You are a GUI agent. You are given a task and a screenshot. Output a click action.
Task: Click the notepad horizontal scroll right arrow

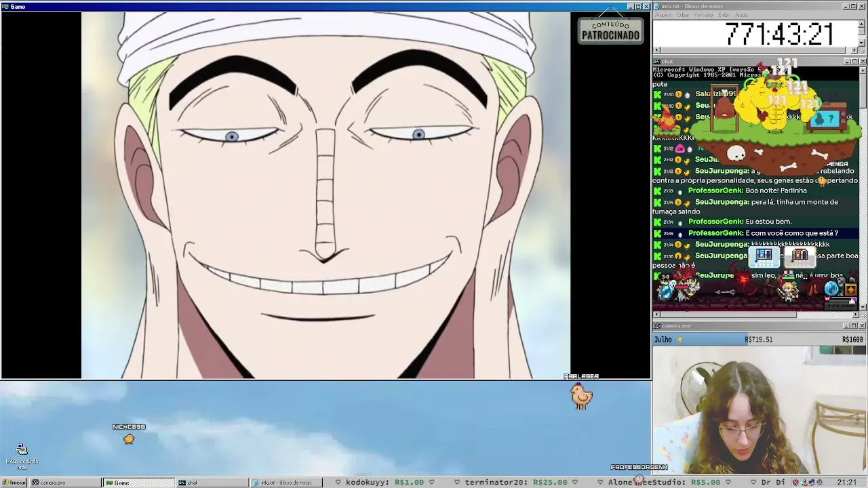(854, 50)
